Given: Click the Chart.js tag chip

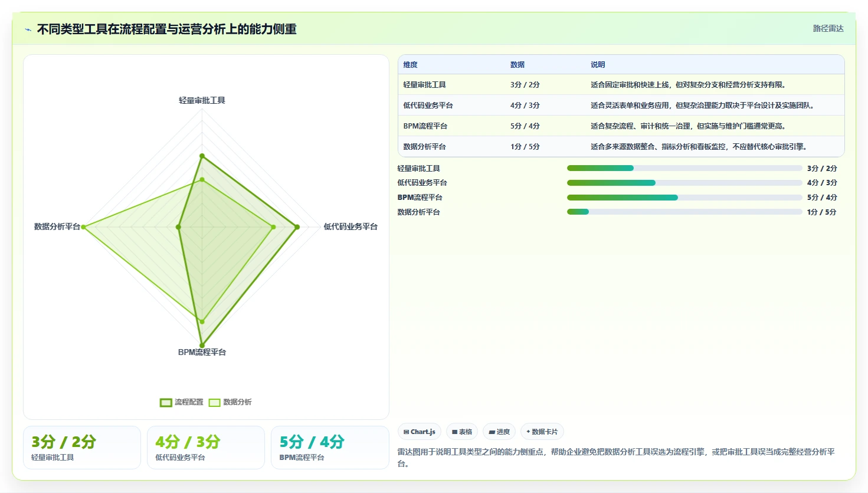Looking at the screenshot, I should [x=420, y=432].
